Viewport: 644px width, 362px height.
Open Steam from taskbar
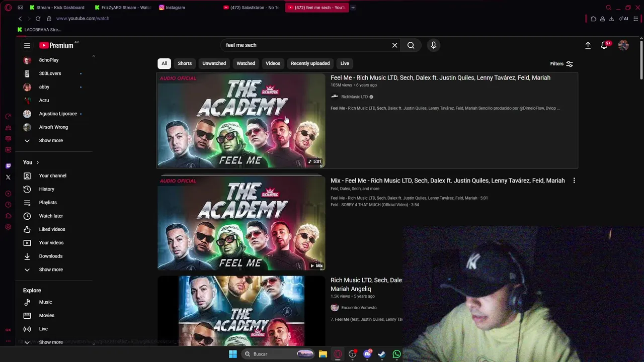pyautogui.click(x=382, y=354)
